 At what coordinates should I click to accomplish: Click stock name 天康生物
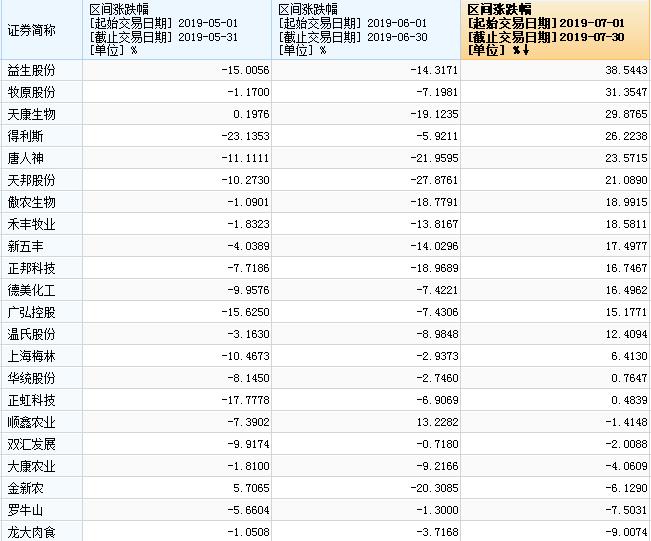coord(32,114)
